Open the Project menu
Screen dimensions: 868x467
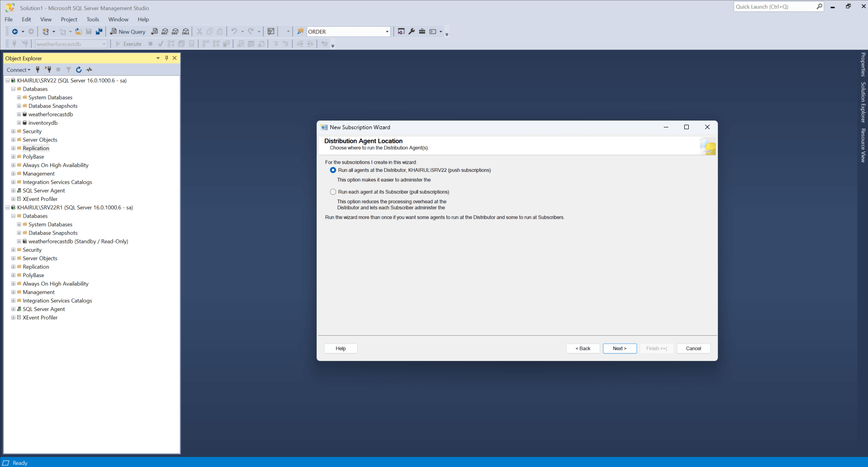pyautogui.click(x=69, y=19)
